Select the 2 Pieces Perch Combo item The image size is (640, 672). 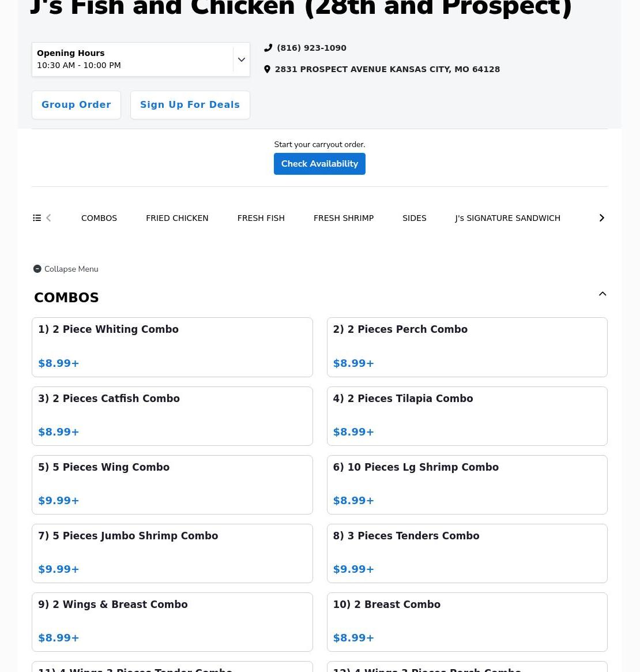point(467,348)
